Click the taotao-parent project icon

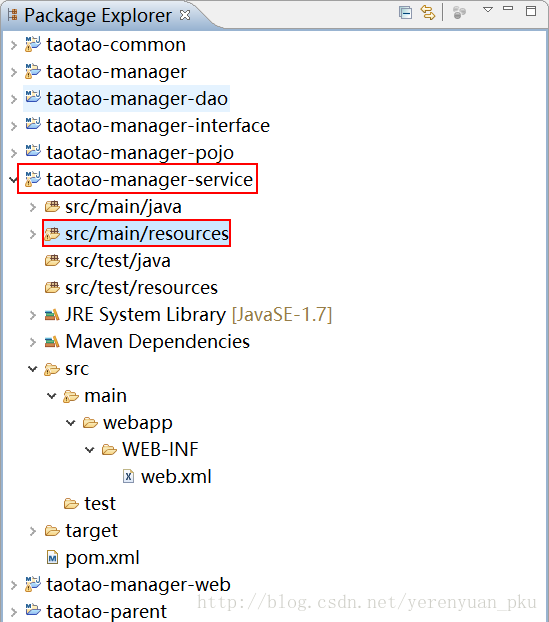pyautogui.click(x=33, y=610)
